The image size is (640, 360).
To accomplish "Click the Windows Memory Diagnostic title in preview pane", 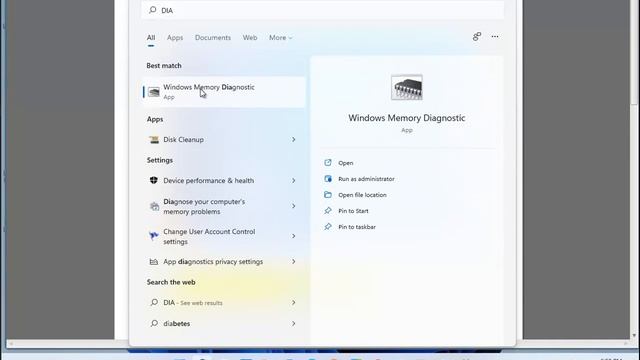I will [x=407, y=118].
